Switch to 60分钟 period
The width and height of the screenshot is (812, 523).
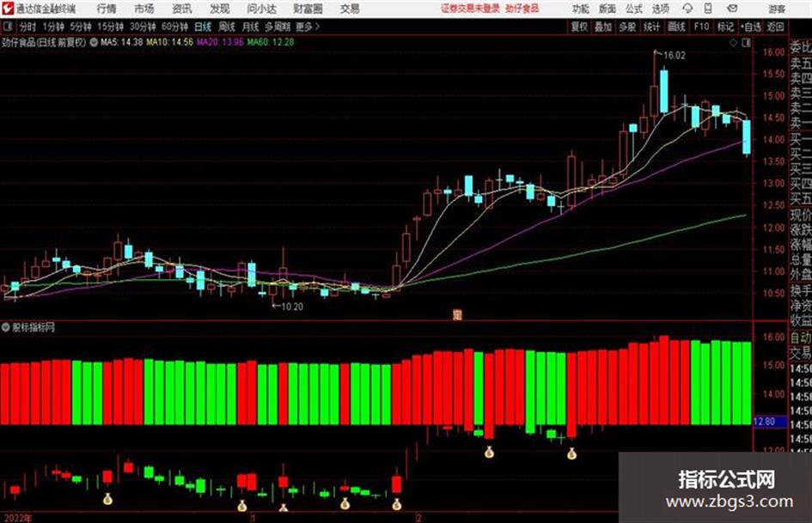(174, 27)
